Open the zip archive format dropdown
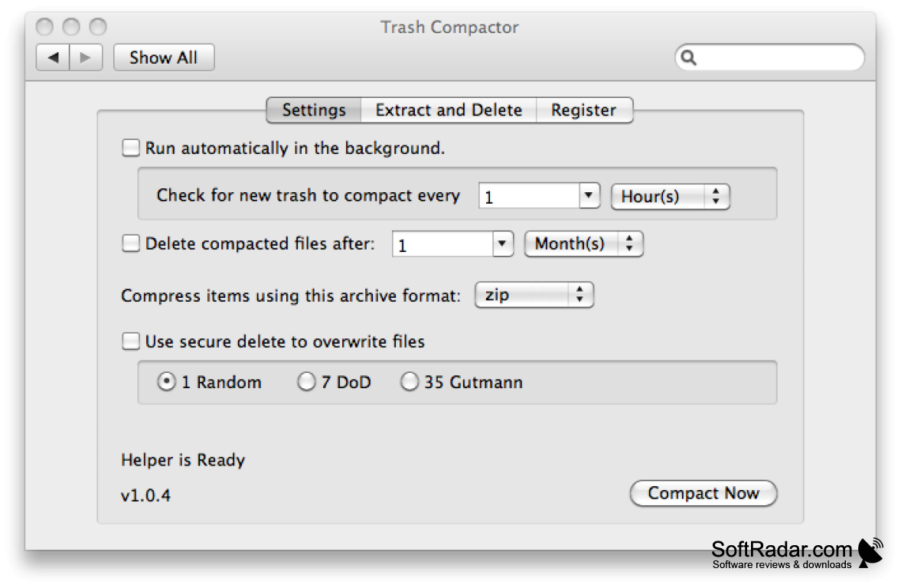Viewport: 901px width, 588px height. coord(534,295)
